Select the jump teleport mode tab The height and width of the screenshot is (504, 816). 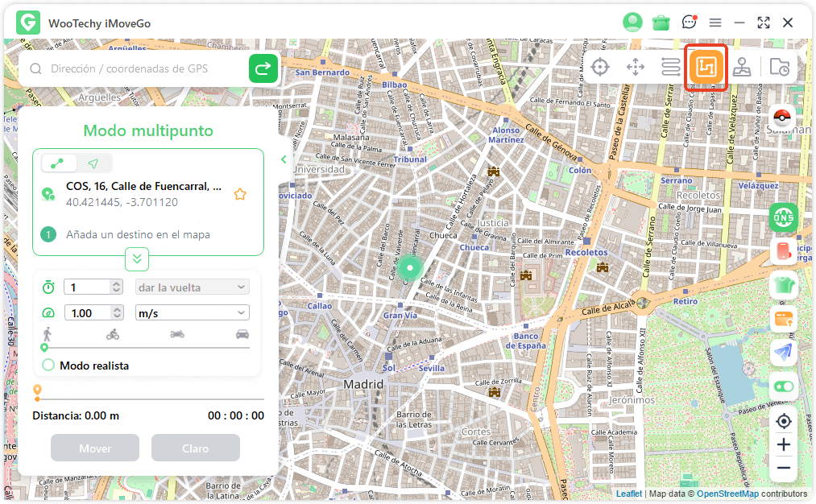(742, 68)
